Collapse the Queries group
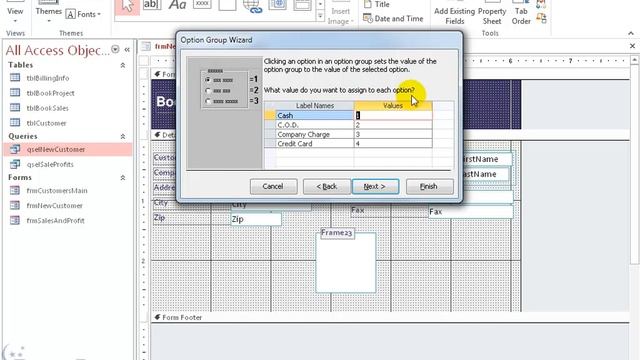The image size is (640, 360). click(x=122, y=136)
